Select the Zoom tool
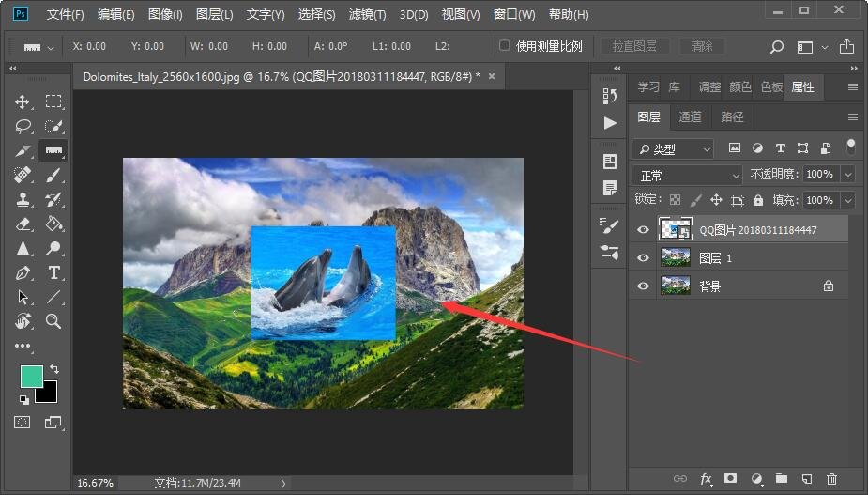 (53, 321)
